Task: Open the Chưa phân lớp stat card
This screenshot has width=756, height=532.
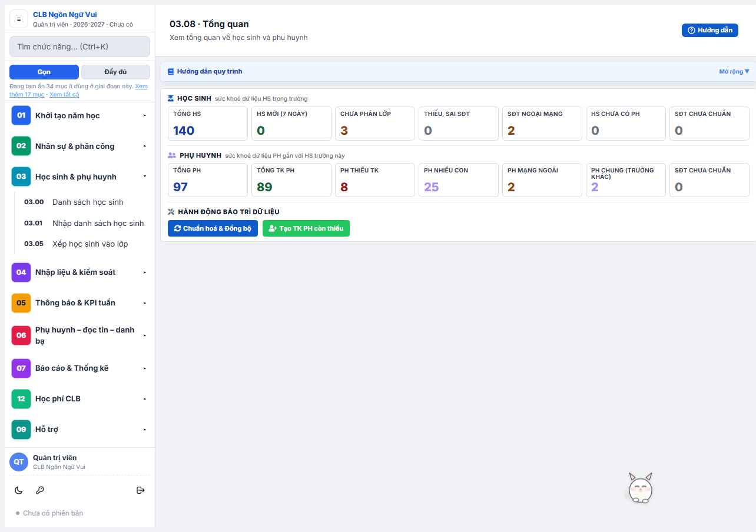Action: point(375,124)
